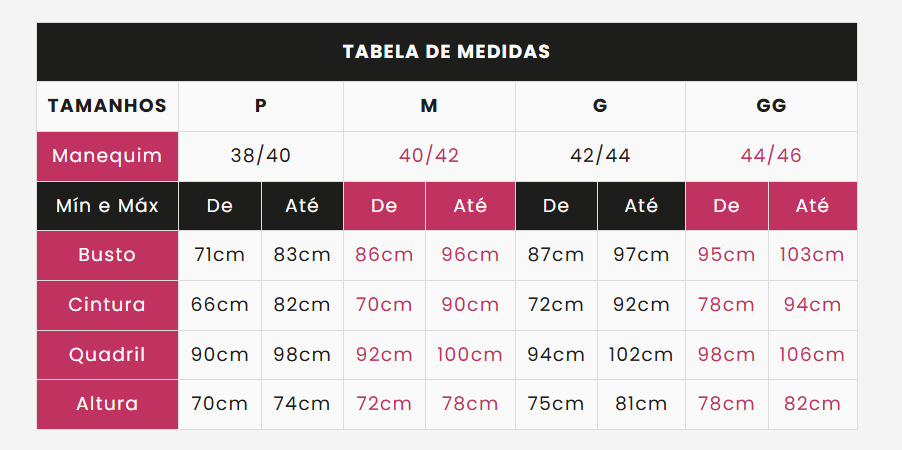Click the 71cm Busto cell

pyautogui.click(x=220, y=255)
